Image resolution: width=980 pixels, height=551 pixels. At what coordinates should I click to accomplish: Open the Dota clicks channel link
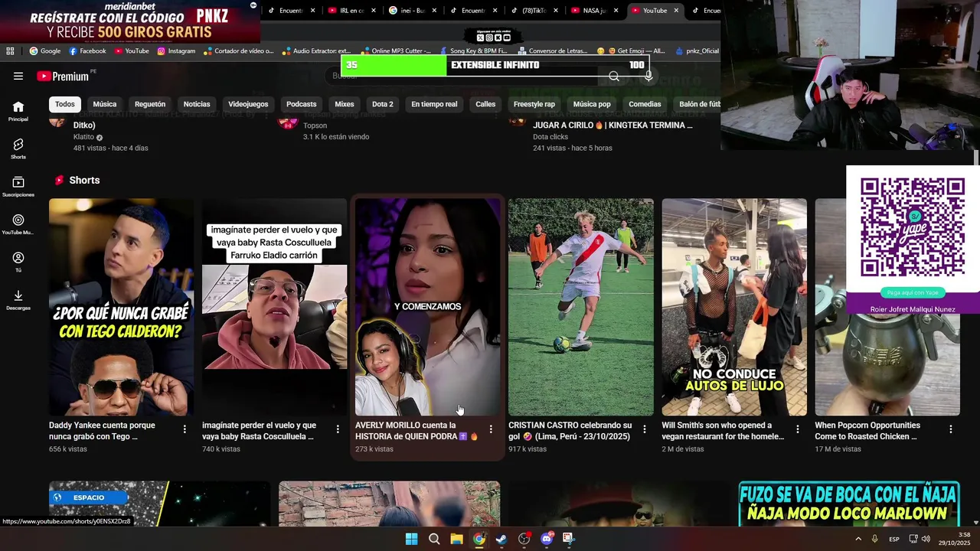(550, 137)
